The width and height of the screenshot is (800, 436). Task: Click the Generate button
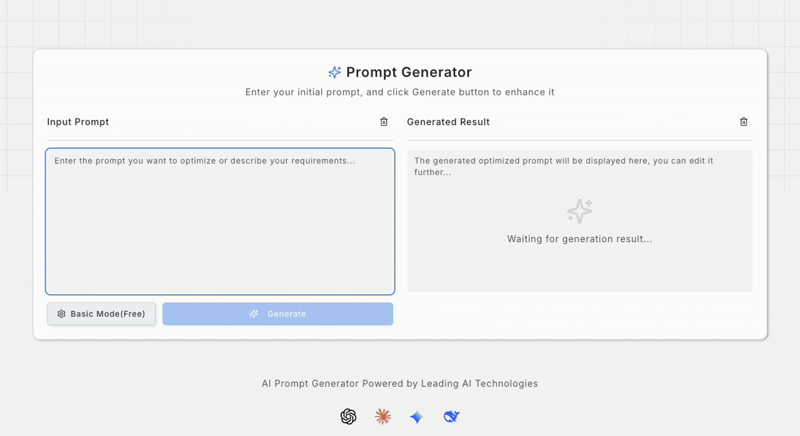(x=278, y=314)
